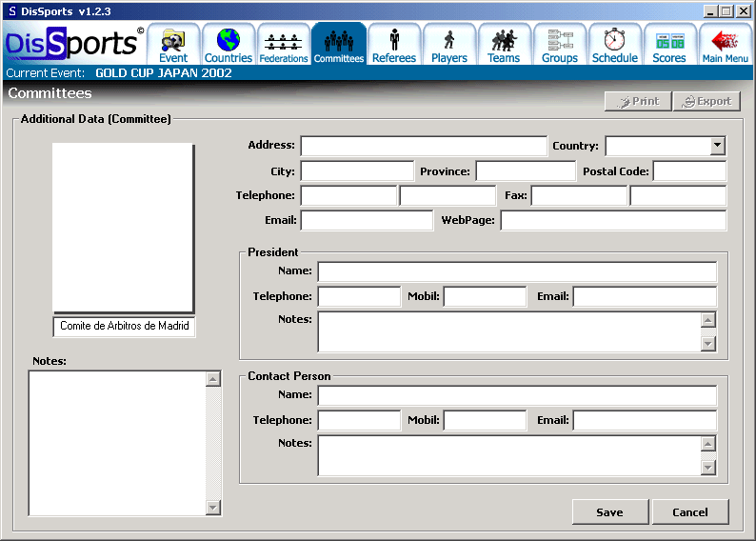756x541 pixels.
Task: Click the President Telephone field
Action: (359, 296)
